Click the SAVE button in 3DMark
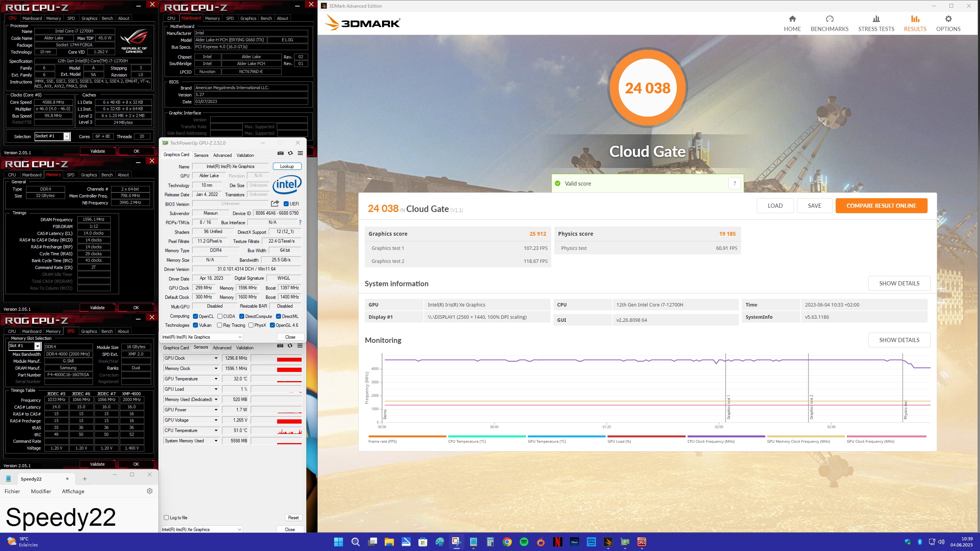This screenshot has width=980, height=551. (814, 205)
